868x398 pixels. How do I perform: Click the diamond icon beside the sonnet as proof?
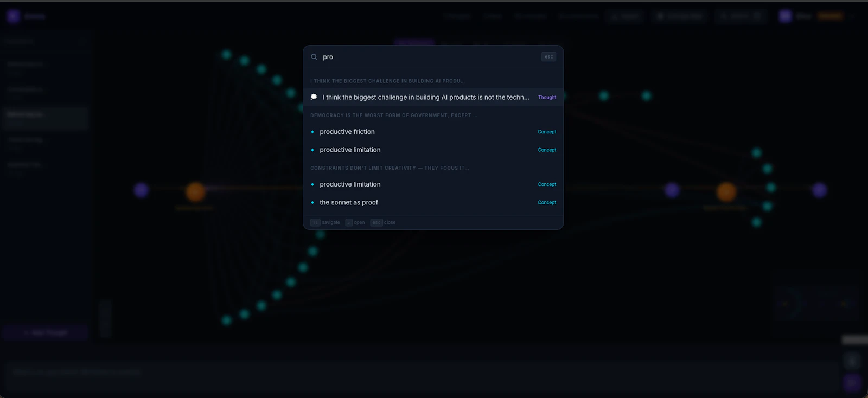312,203
